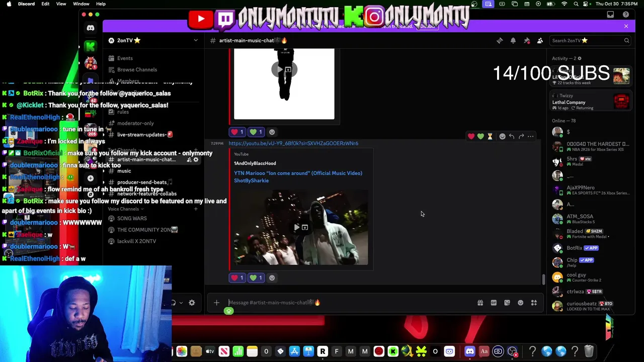The width and height of the screenshot is (644, 362).
Task: Toggle green heart reaction under upper video
Action: [256, 132]
